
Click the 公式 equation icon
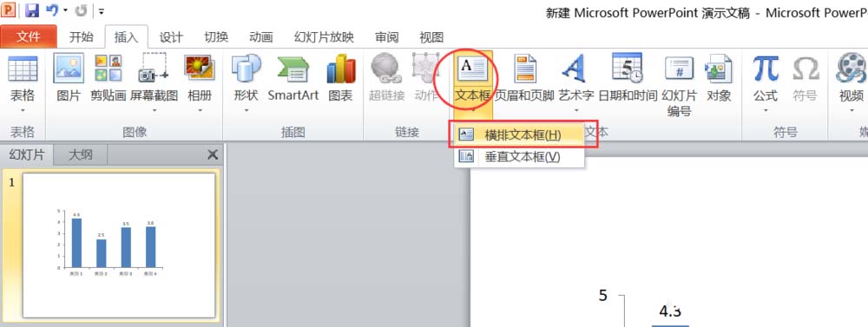pyautogui.click(x=766, y=69)
